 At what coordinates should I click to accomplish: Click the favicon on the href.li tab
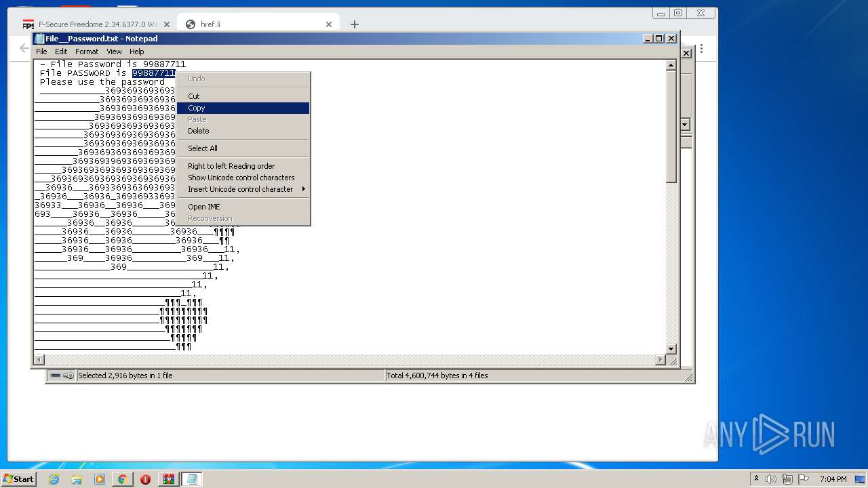tap(191, 24)
